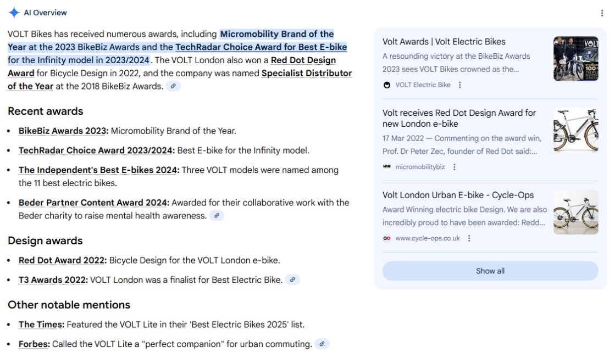Click the BikeBiz Awards magazine cover thumbnail
Screen dimensions: 615x364
575,59
